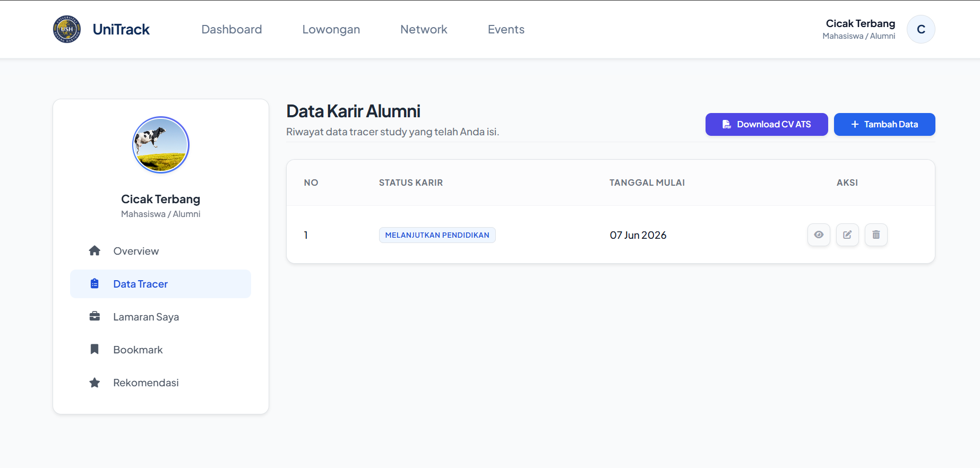The width and height of the screenshot is (980, 468).
Task: View row 1 details via eye icon
Action: [819, 235]
